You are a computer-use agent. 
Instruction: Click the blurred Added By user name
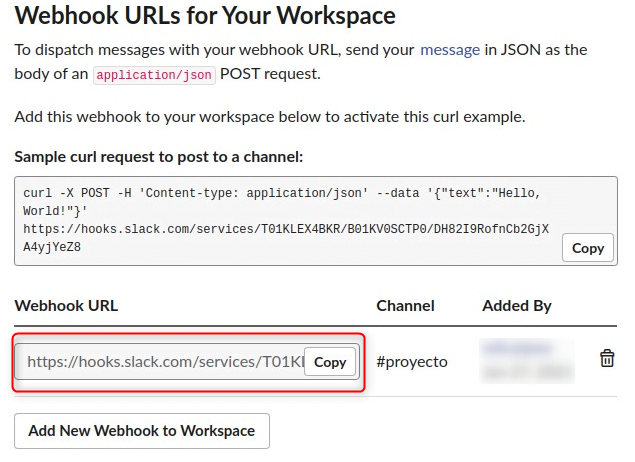pyautogui.click(x=518, y=348)
